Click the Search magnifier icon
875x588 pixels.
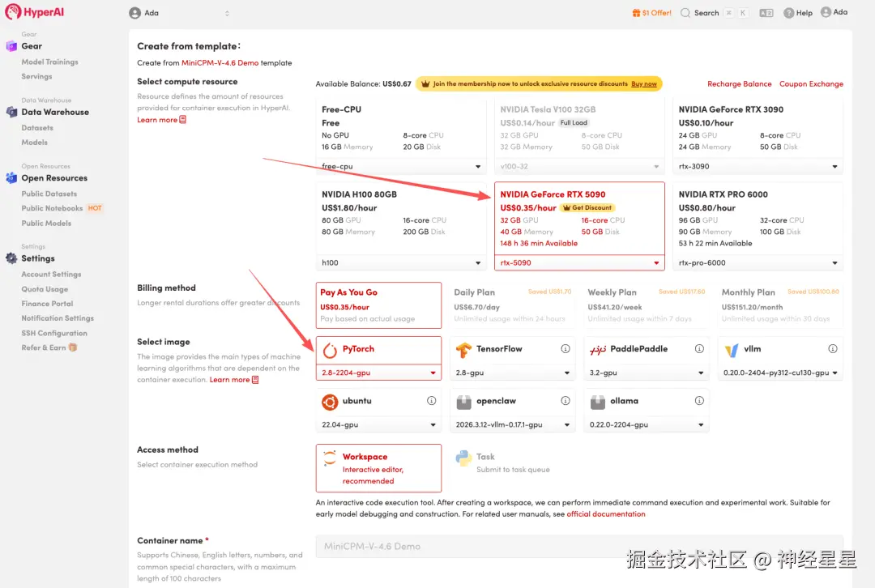tap(685, 13)
